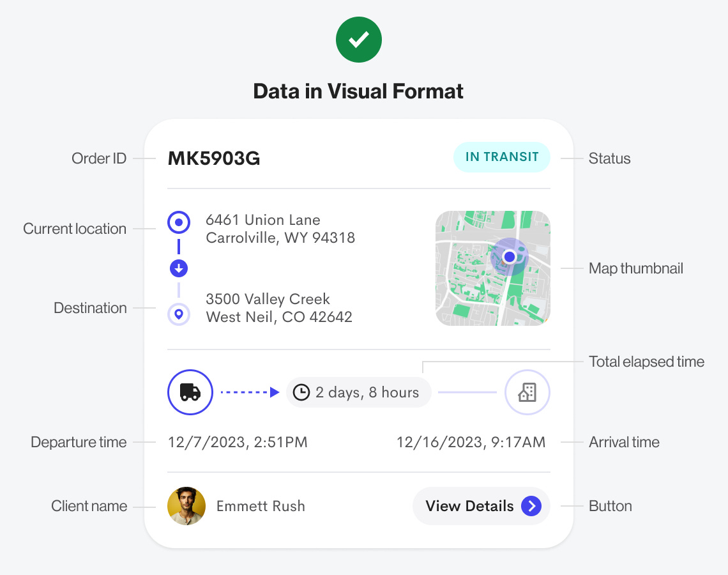Image resolution: width=728 pixels, height=575 pixels.
Task: Click the building arrival icon
Action: (x=527, y=392)
